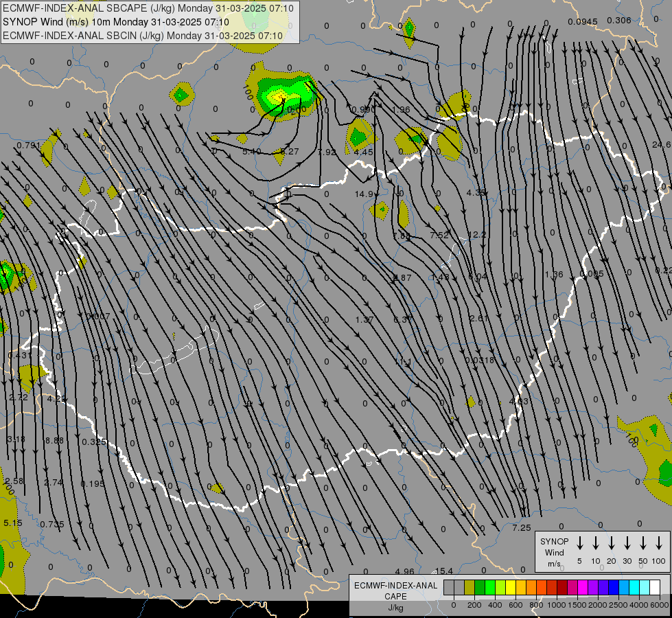Click the 0.735 value at lower left
672x618 pixels.
(52, 525)
